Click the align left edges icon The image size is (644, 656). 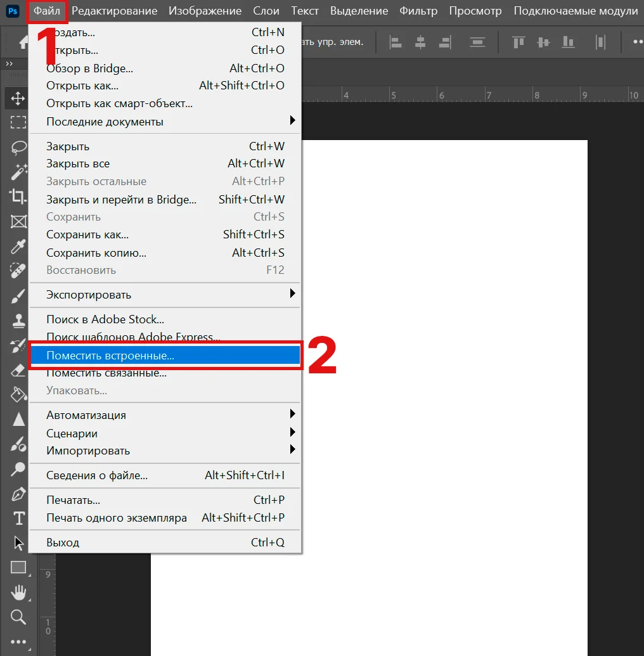[x=396, y=42]
